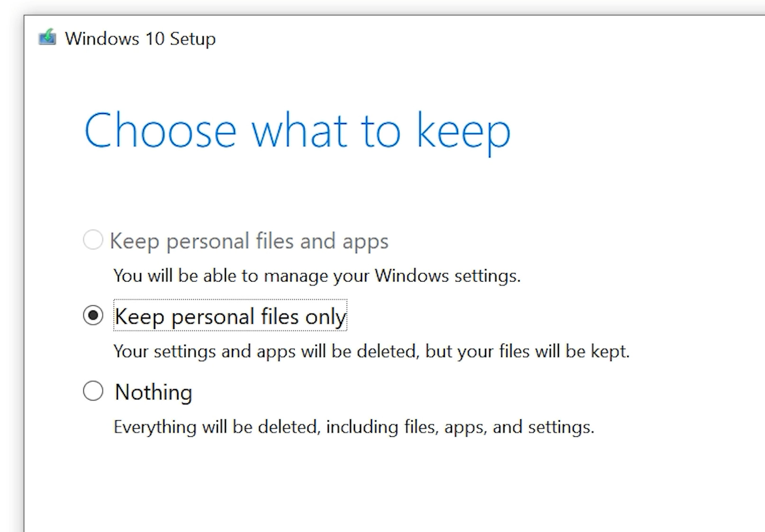Click the "Choose what to keep" heading
The width and height of the screenshot is (765, 532).
(297, 131)
